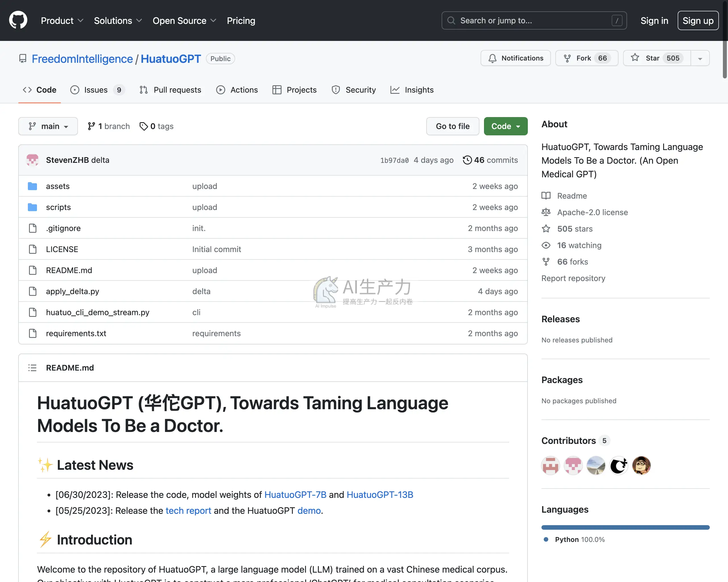The width and height of the screenshot is (728, 582).
Task: View the 46 commits history link
Action: pos(490,160)
